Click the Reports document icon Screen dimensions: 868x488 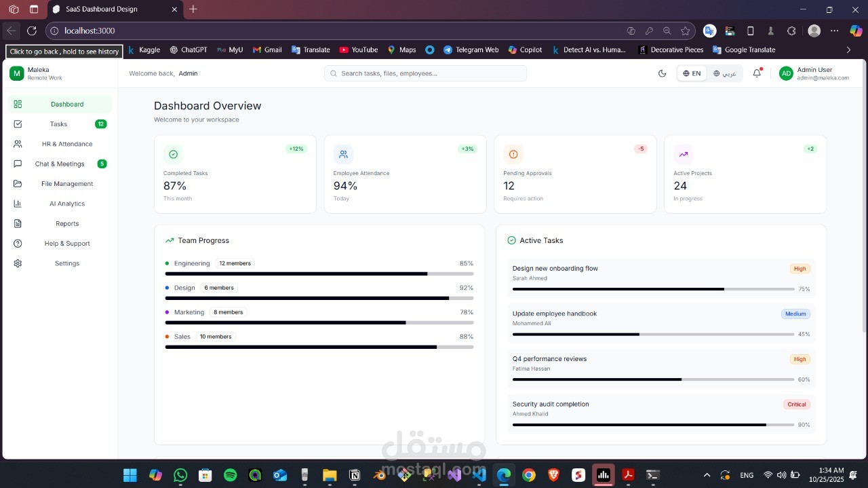point(18,223)
